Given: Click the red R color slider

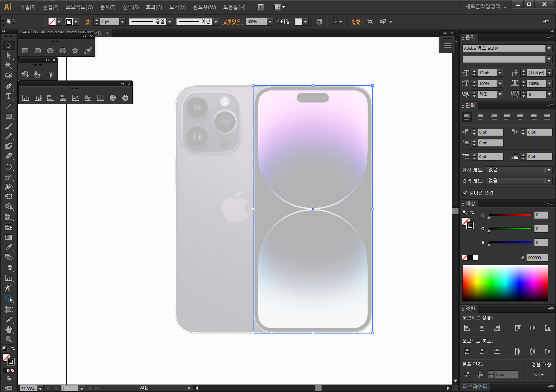Looking at the screenshot, I should coord(510,215).
